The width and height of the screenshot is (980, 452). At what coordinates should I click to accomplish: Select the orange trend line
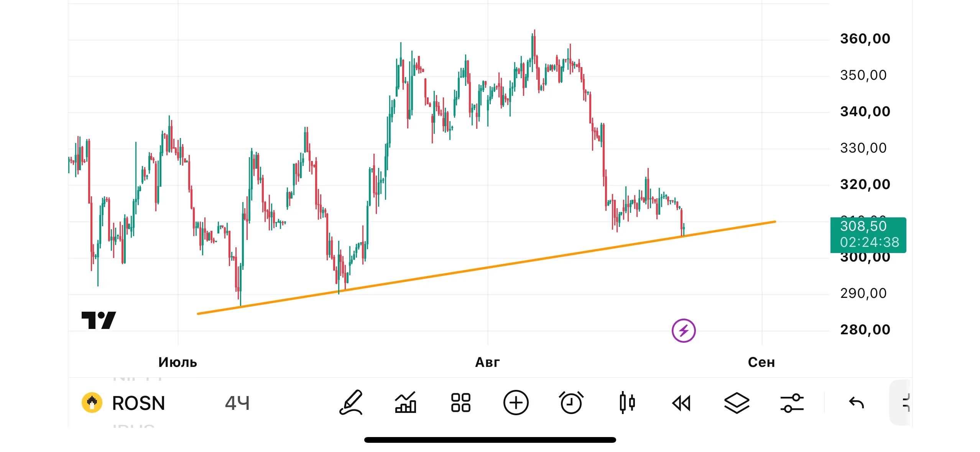coord(487,268)
